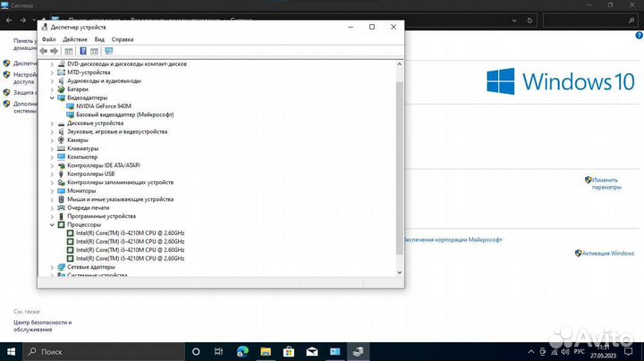Click the Процессоры chip icon
The height and width of the screenshot is (361, 644).
[x=61, y=225]
